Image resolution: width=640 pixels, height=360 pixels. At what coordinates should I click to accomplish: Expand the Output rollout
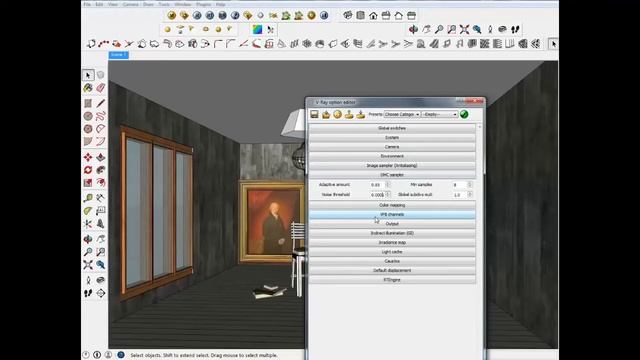392,224
